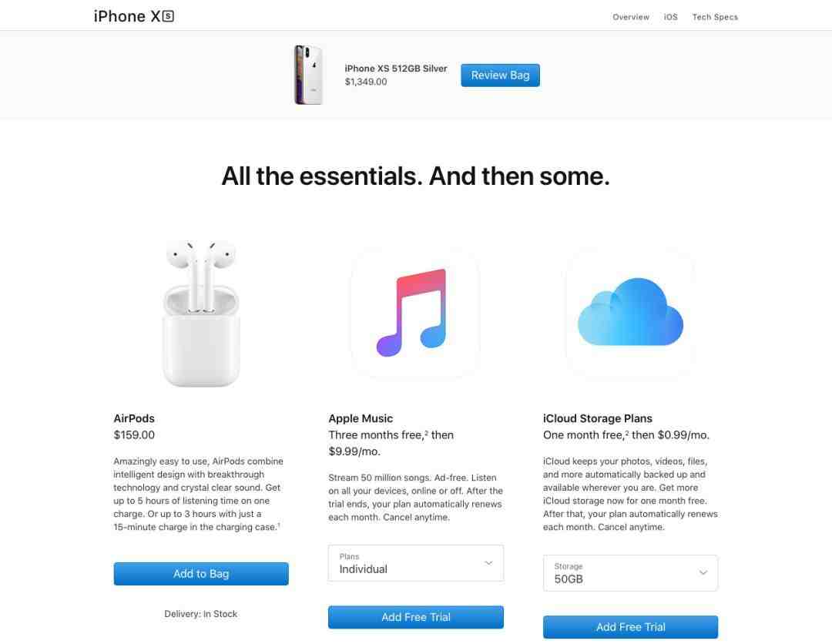Image resolution: width=832 pixels, height=644 pixels.
Task: Go to Tech Specs tab
Action: click(715, 17)
